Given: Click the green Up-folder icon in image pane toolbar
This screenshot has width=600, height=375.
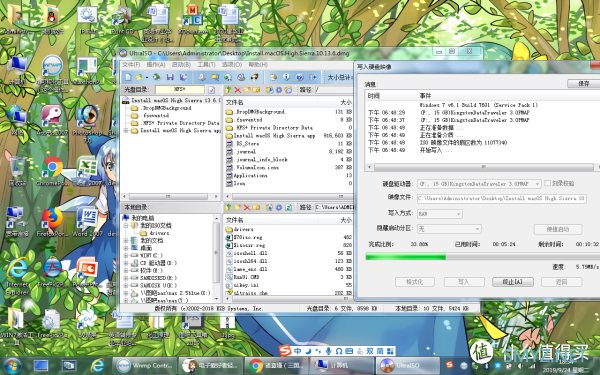Looking at the screenshot, I should coord(228,90).
